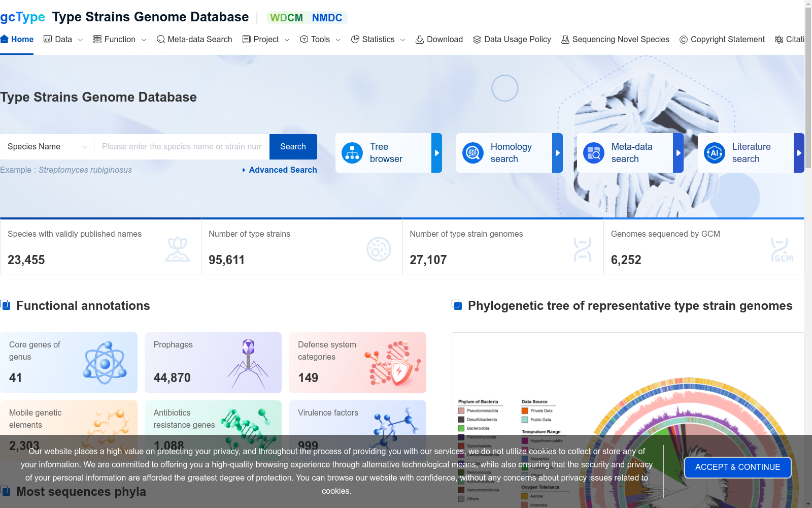The height and width of the screenshot is (508, 812).
Task: Click the Sequencing Novel Species icon
Action: click(565, 39)
